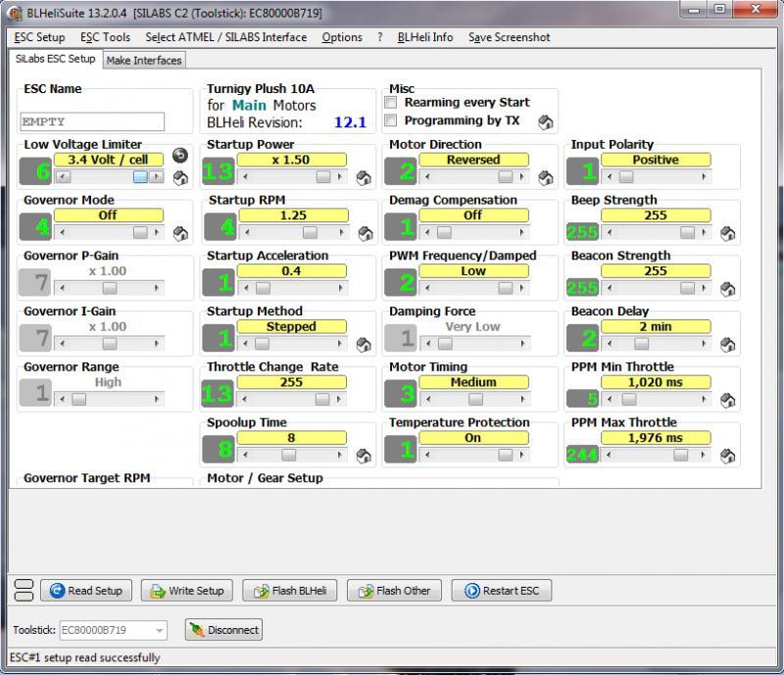784x675 pixels.
Task: Open the Select ATMEL / SILABS Interface menu
Action: pyautogui.click(x=225, y=37)
